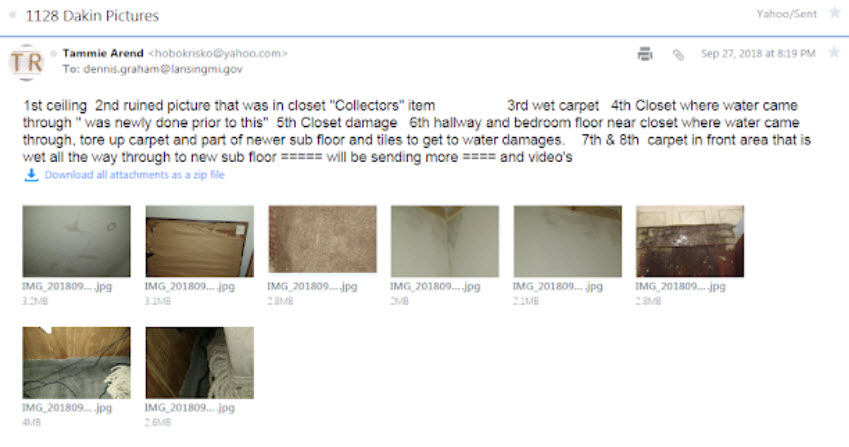Image resolution: width=849 pixels, height=447 pixels.
Task: Click the download arrow icon for zip
Action: 31,175
